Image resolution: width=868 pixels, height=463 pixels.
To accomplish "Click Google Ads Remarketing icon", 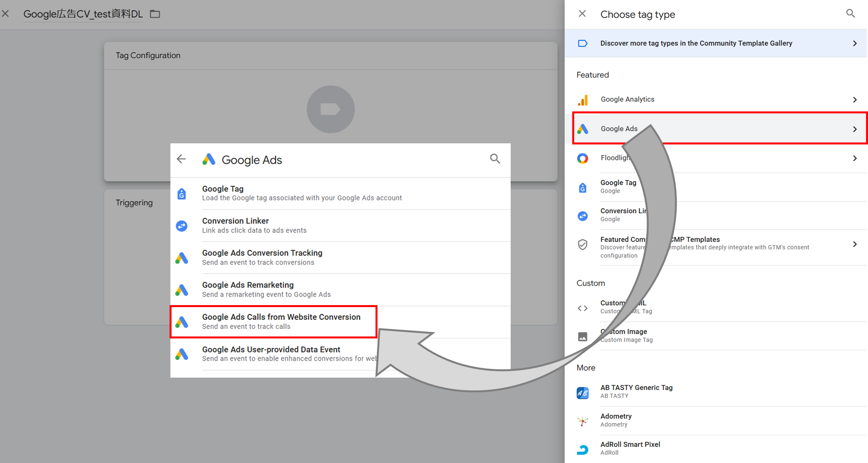I will pos(182,290).
